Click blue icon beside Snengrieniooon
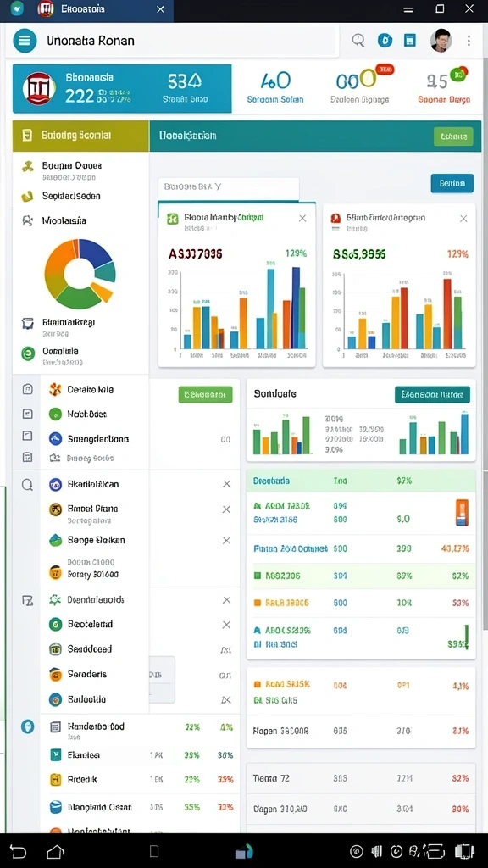This screenshot has height=868, width=488. 55,439
